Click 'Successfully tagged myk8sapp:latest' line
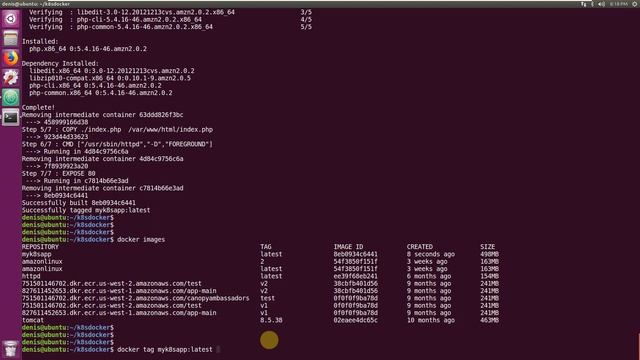 point(86,210)
